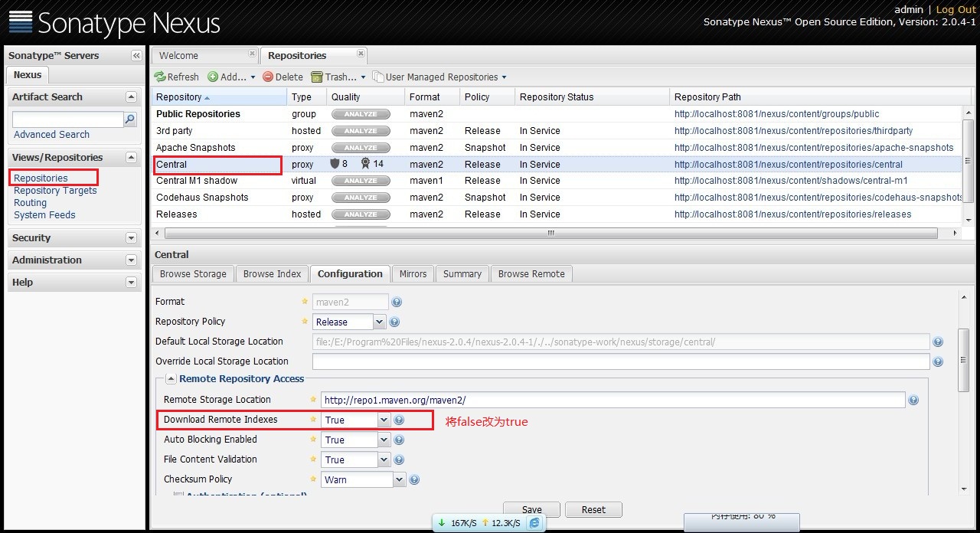Screen dimensions: 980x533
Task: Open Repository Targets in side panel
Action: pyautogui.click(x=55, y=191)
